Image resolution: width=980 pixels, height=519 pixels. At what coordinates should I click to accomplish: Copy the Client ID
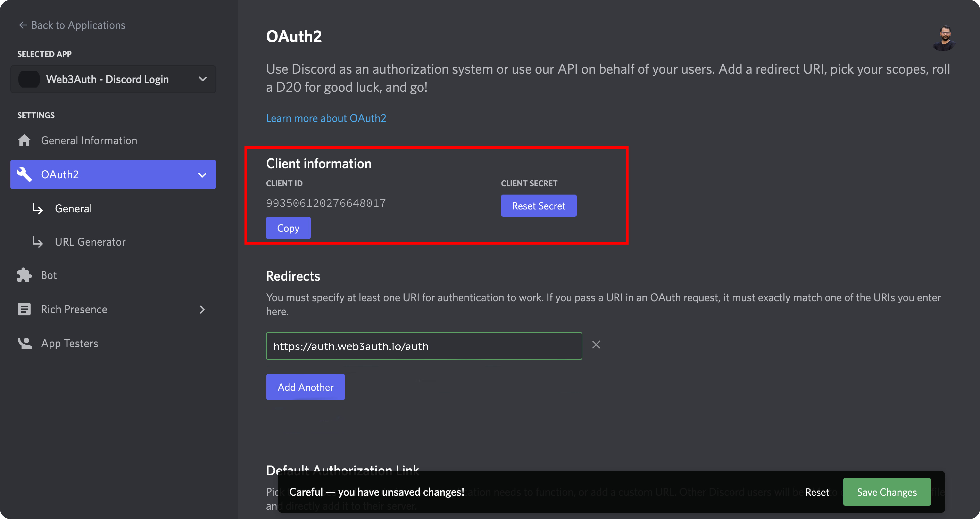pos(288,228)
